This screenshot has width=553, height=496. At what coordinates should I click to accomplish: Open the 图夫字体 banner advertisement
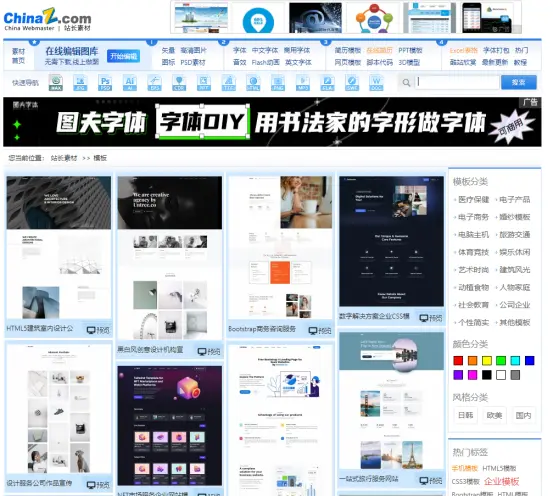coord(272,122)
